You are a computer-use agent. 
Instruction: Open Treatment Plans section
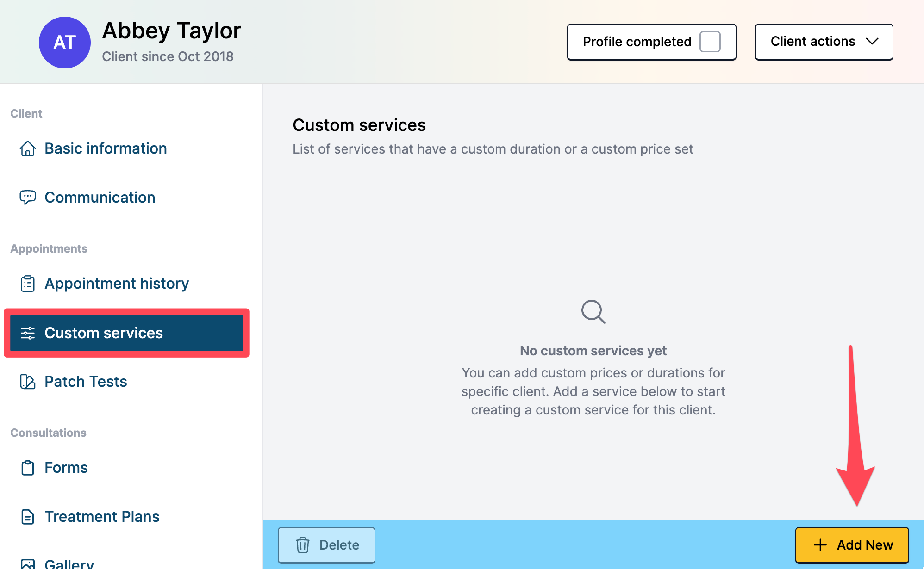point(102,516)
